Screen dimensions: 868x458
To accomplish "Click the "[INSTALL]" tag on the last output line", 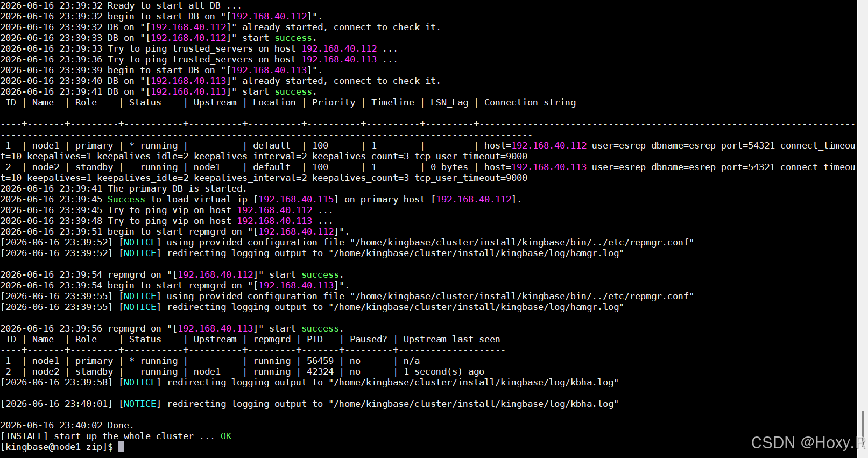I will pyautogui.click(x=24, y=436).
